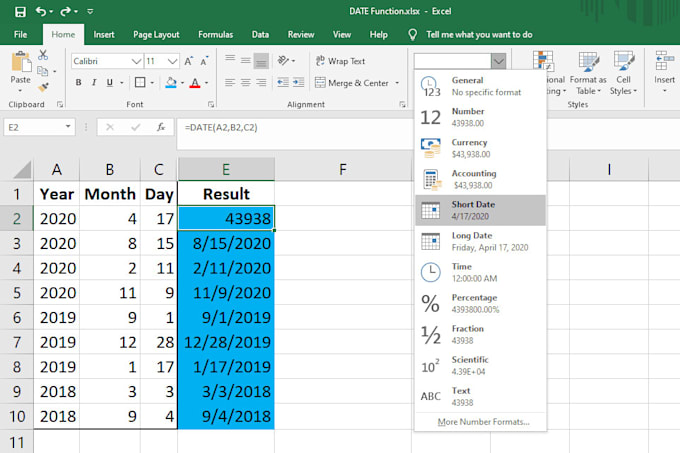Open the Calibri font name dropdown
This screenshot has width=680, height=453.
tap(136, 61)
